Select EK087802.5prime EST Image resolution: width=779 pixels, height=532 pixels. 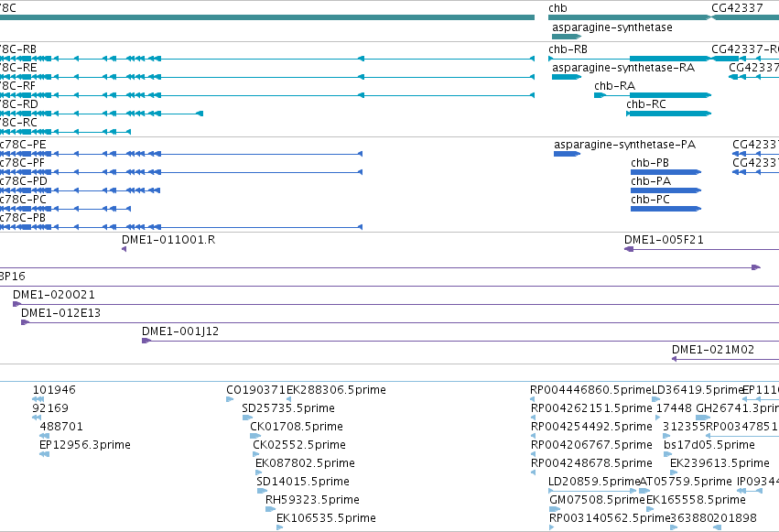click(258, 472)
